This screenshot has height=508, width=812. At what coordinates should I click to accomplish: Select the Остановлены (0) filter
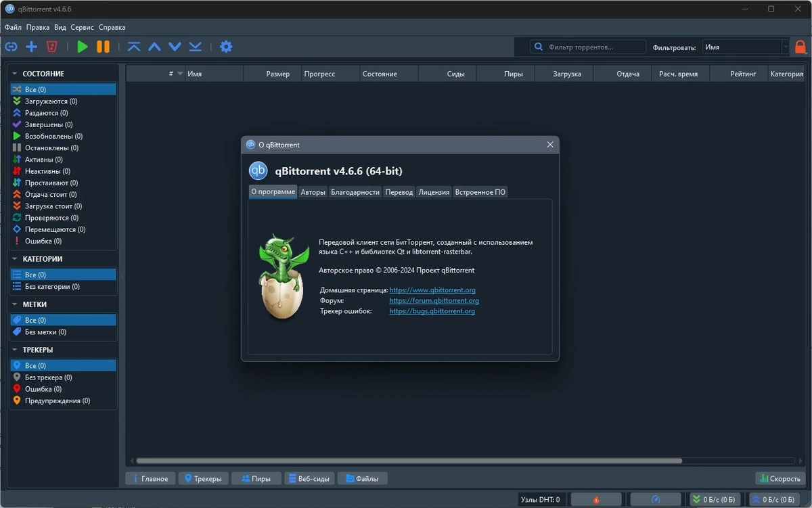(63, 147)
